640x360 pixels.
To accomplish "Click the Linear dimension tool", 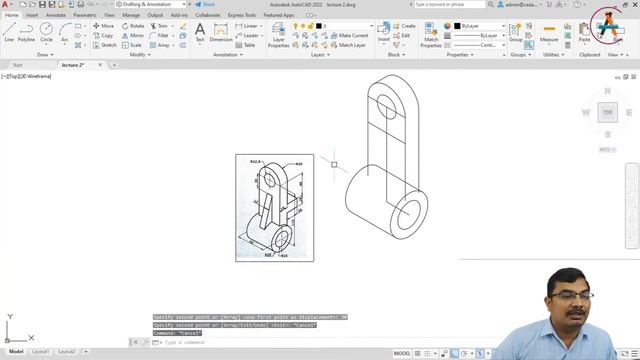I will coord(247,26).
